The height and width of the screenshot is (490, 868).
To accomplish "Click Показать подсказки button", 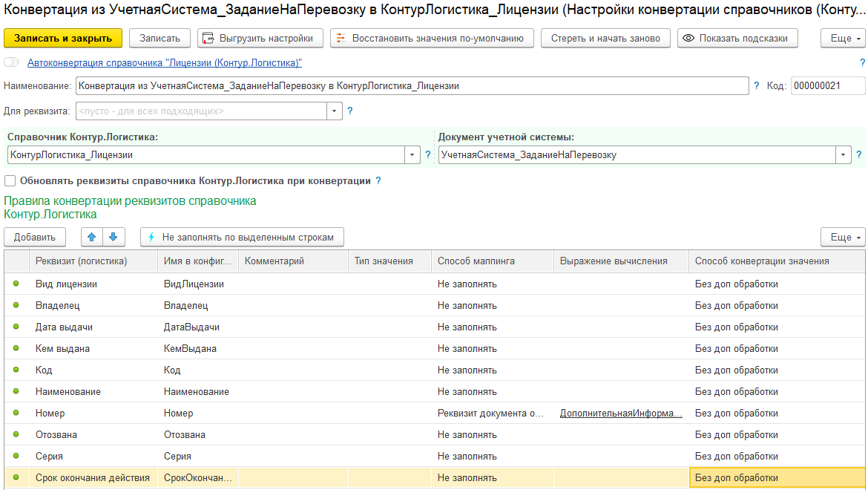I will pos(737,38).
